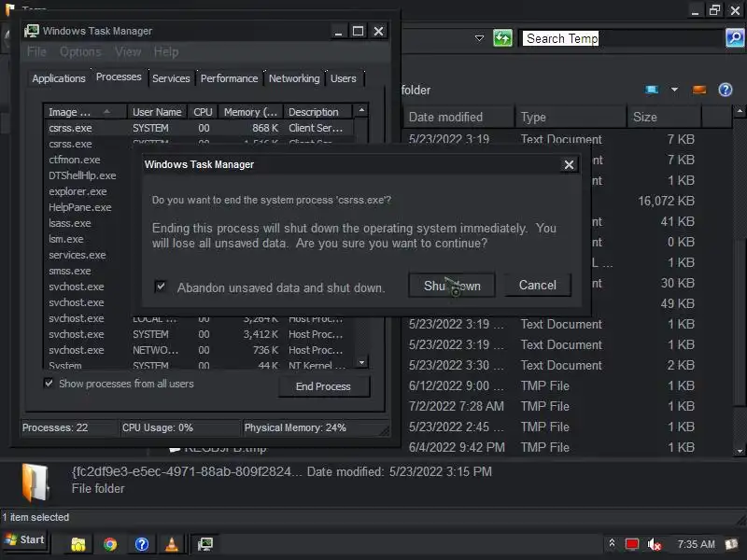Click the Explorer Search Temp field
The image size is (747, 560).
pyautogui.click(x=621, y=38)
